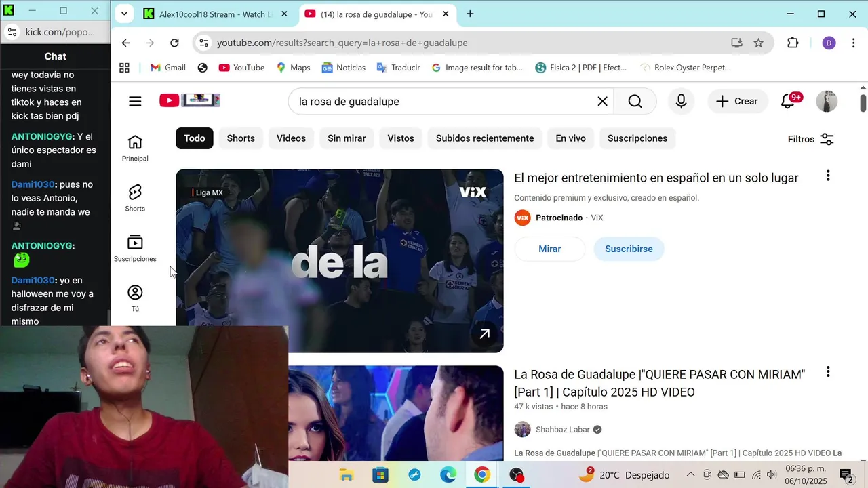Open File Explorer from the taskbar
The image size is (868, 488).
tap(347, 474)
